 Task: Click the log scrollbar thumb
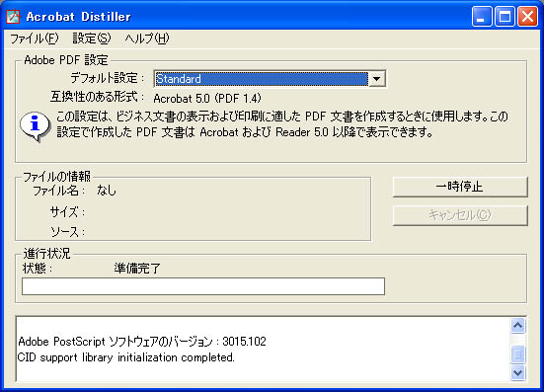point(518,354)
